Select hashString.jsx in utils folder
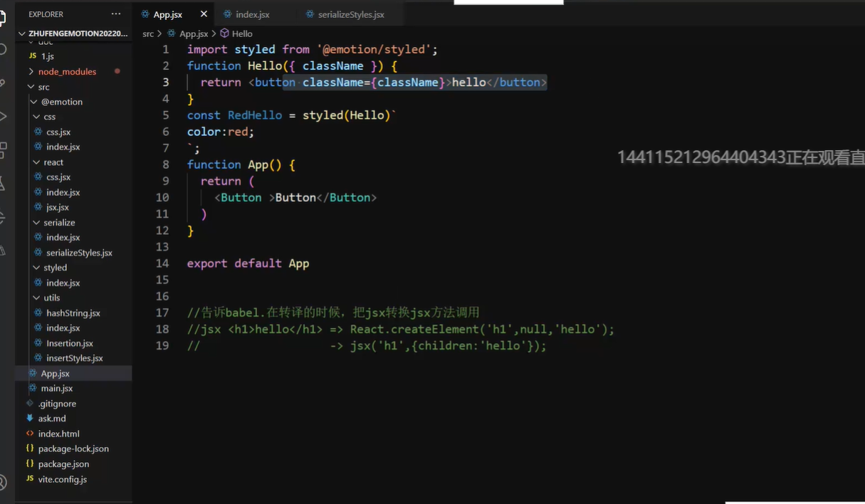865x504 pixels. pos(73,313)
